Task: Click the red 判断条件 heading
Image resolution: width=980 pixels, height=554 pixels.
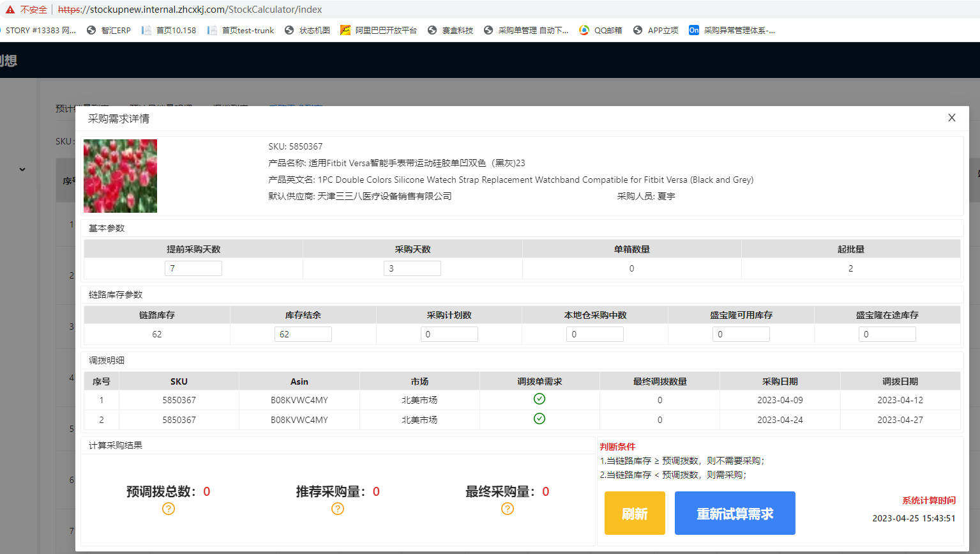Action: coord(617,447)
